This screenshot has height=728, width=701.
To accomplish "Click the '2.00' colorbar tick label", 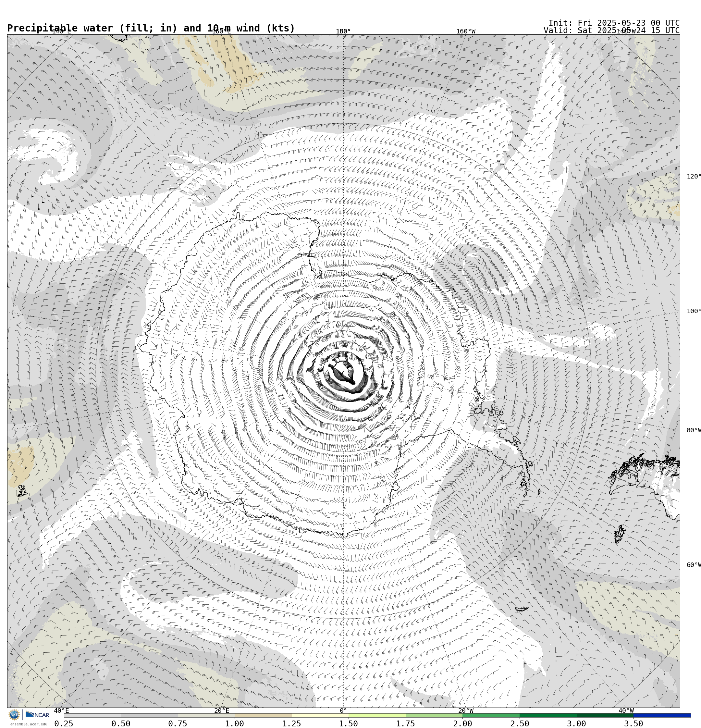I will [x=462, y=723].
